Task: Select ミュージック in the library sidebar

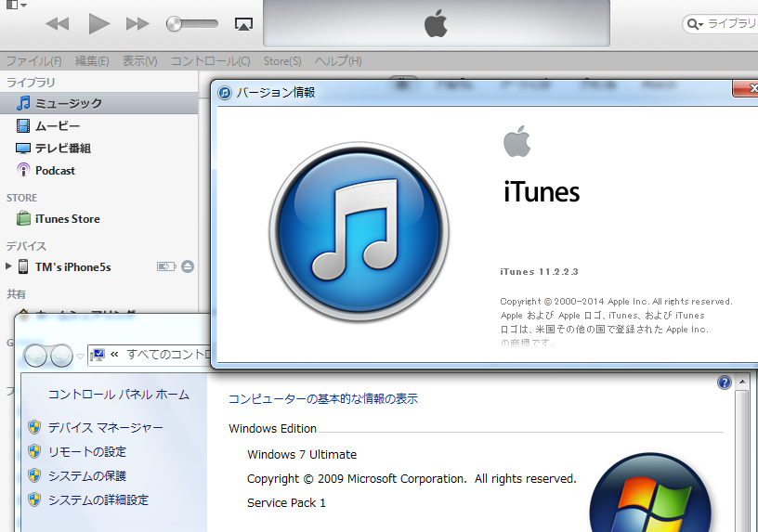Action: 99,103
